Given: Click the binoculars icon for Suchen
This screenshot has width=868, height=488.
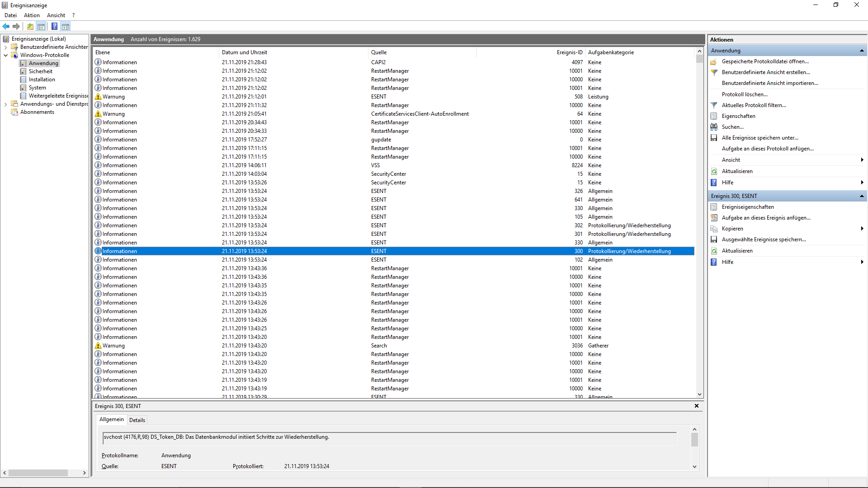Looking at the screenshot, I should coord(714,127).
